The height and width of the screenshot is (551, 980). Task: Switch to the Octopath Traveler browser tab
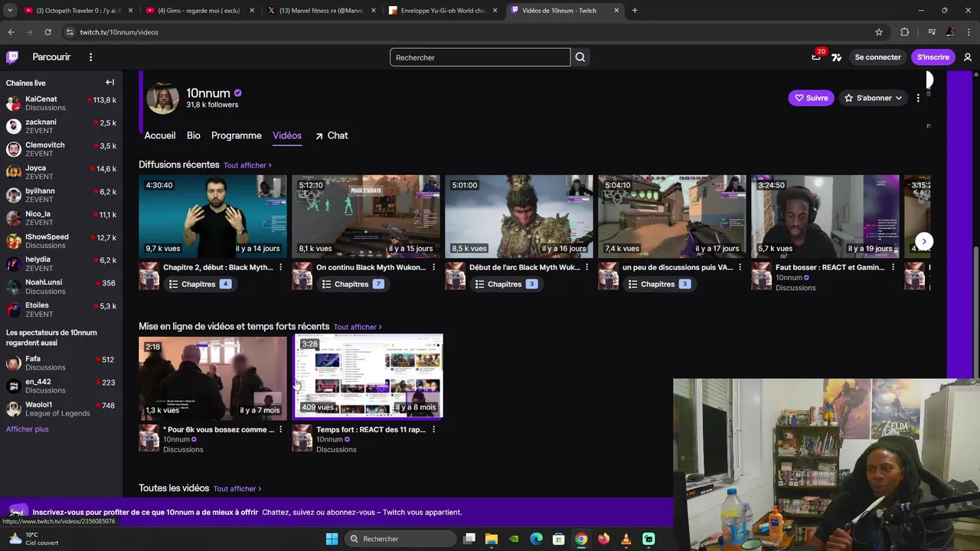tap(79, 10)
